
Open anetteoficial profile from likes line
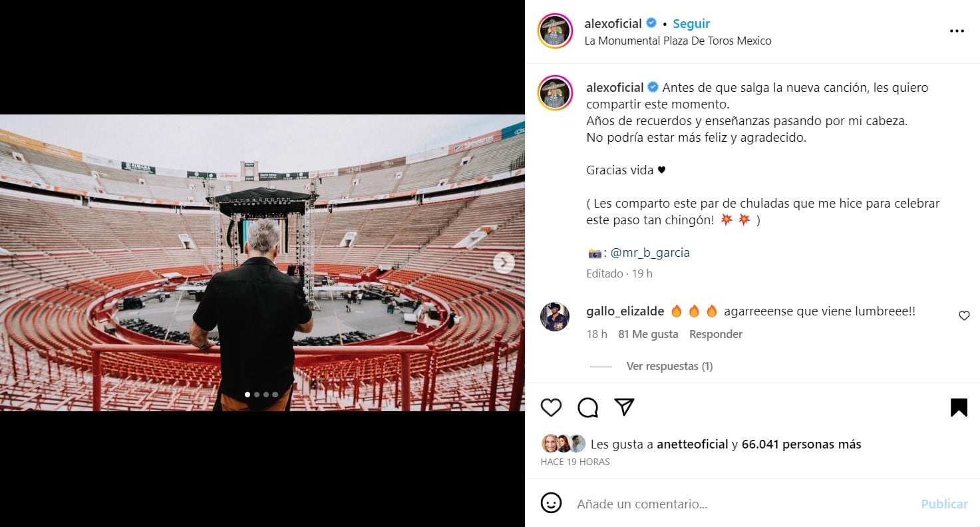[692, 444]
